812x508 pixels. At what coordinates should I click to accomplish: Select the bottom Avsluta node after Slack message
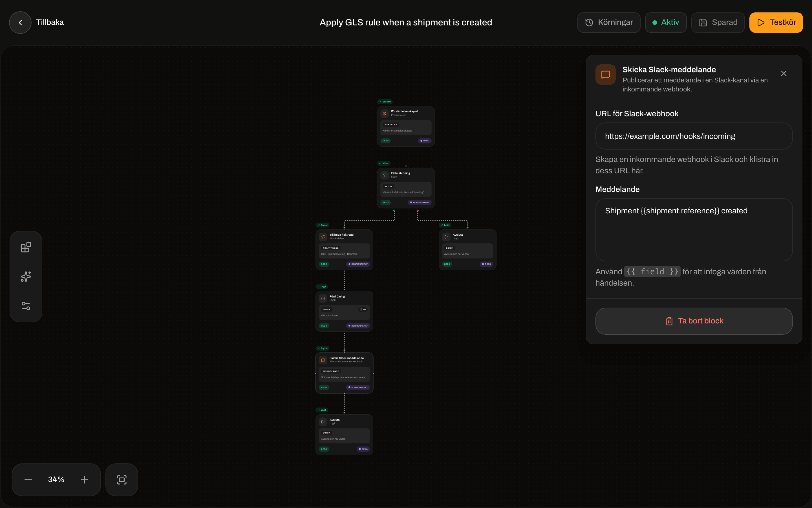[x=344, y=435]
